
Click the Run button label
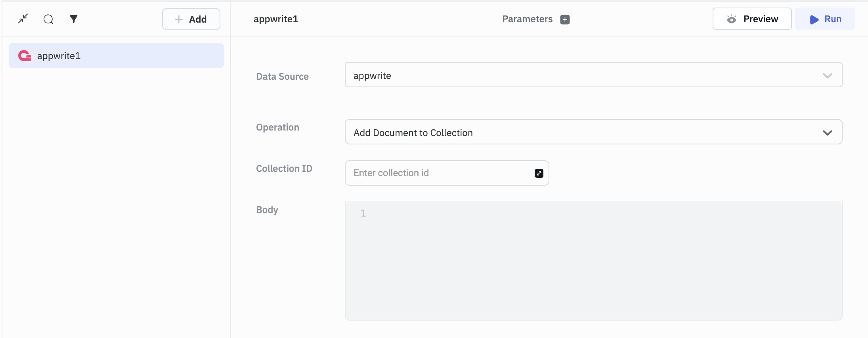pos(833,19)
